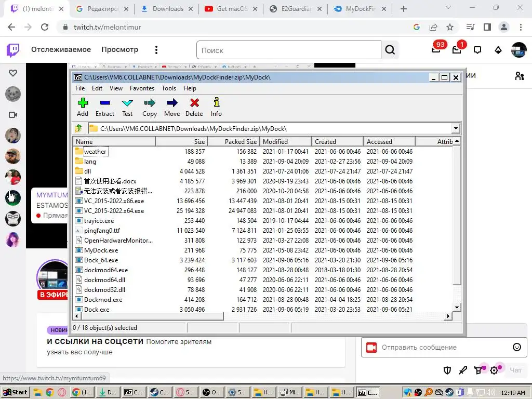Click the shield moderation icon below chat
The height and width of the screenshot is (399, 532).
(447, 370)
